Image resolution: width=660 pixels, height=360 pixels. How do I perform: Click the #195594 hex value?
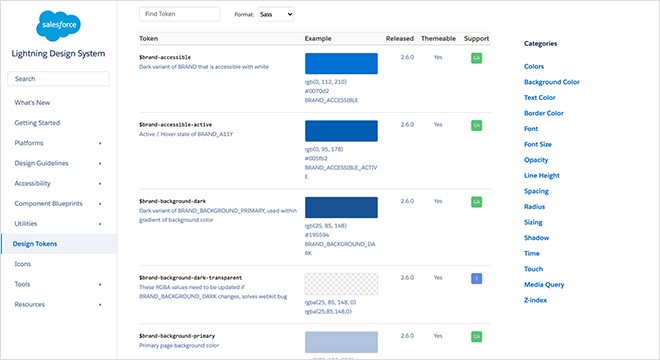[x=317, y=235]
